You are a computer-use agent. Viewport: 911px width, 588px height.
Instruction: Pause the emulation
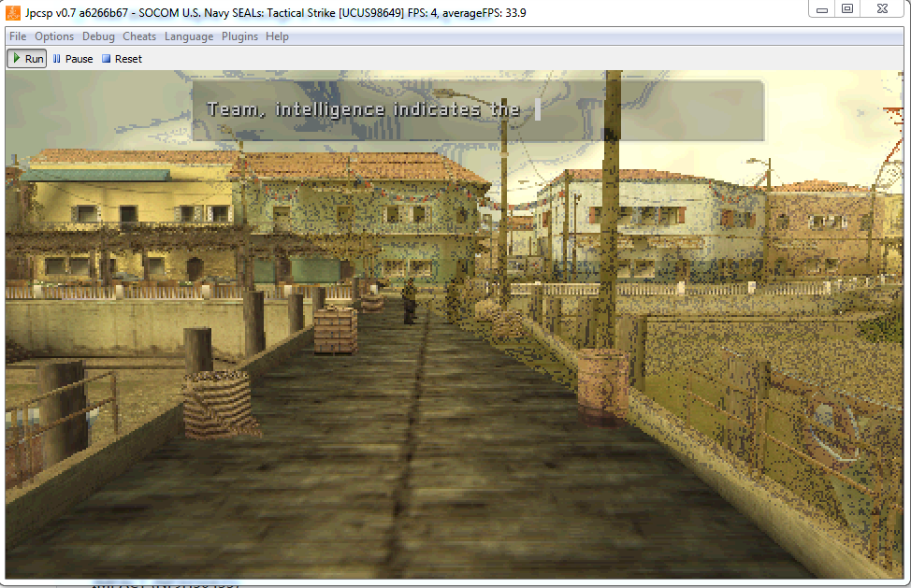pyautogui.click(x=73, y=59)
